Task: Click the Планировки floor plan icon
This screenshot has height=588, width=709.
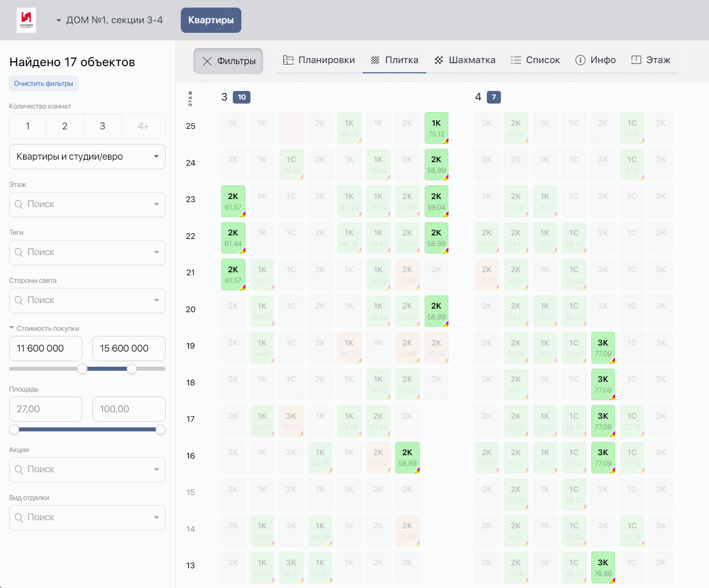Action: point(288,60)
